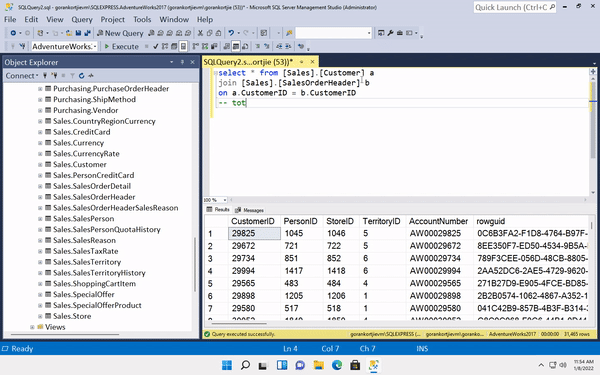
Task: Click the Parse checkmark icon
Action: pos(155,47)
